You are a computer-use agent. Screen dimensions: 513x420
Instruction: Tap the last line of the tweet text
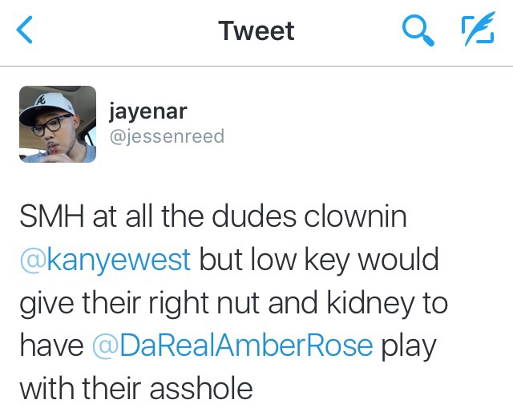coord(136,389)
